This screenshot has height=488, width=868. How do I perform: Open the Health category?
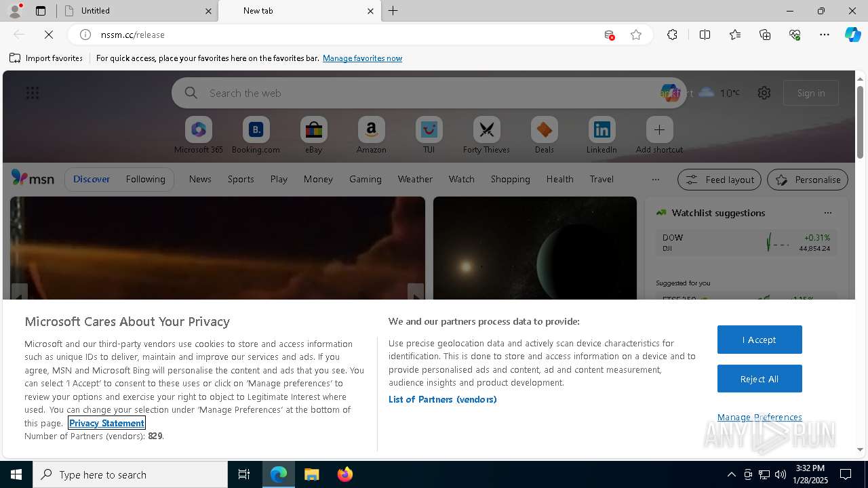pos(559,179)
